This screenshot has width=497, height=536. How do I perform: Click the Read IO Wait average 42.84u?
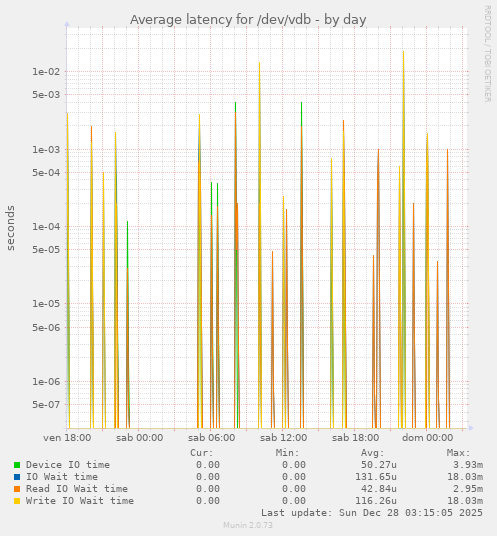pyautogui.click(x=379, y=489)
